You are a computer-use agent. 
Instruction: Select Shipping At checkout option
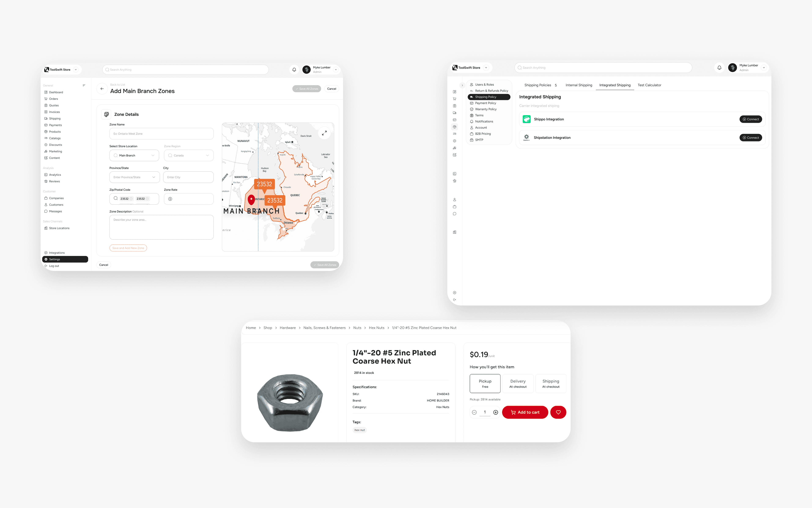coord(551,383)
